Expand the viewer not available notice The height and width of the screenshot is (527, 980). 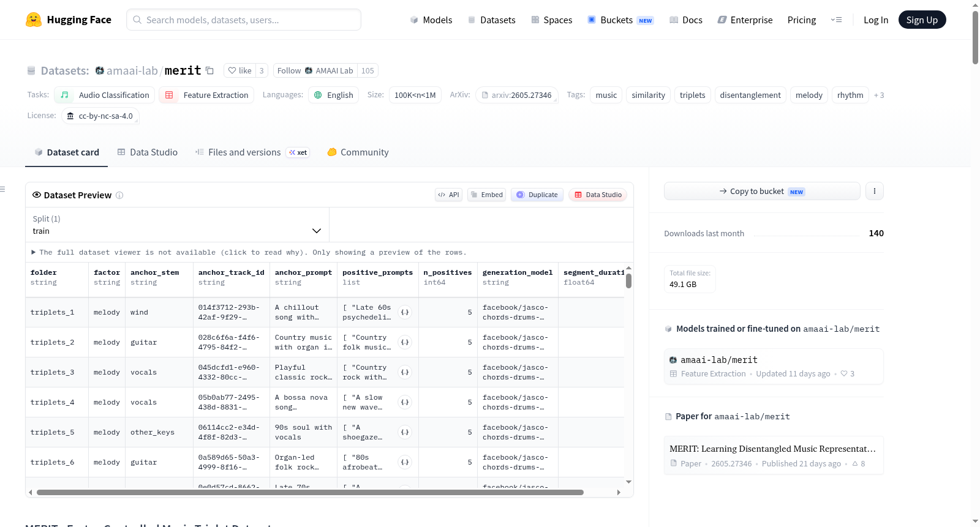click(249, 252)
